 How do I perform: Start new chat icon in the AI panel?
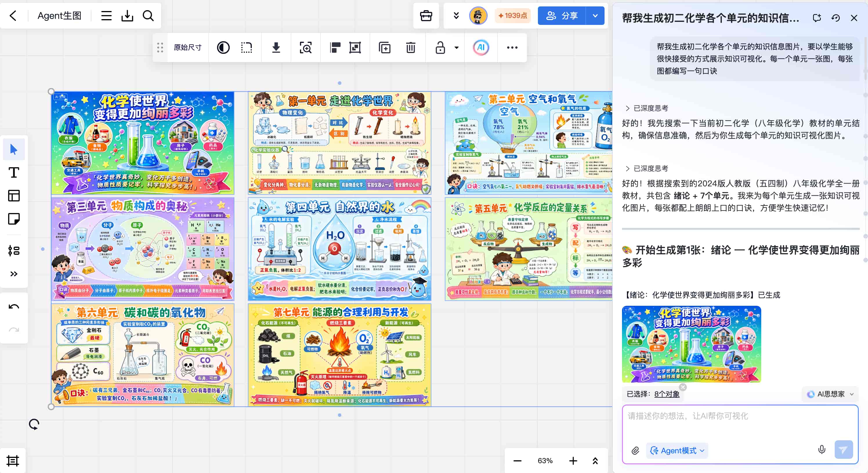pos(816,18)
